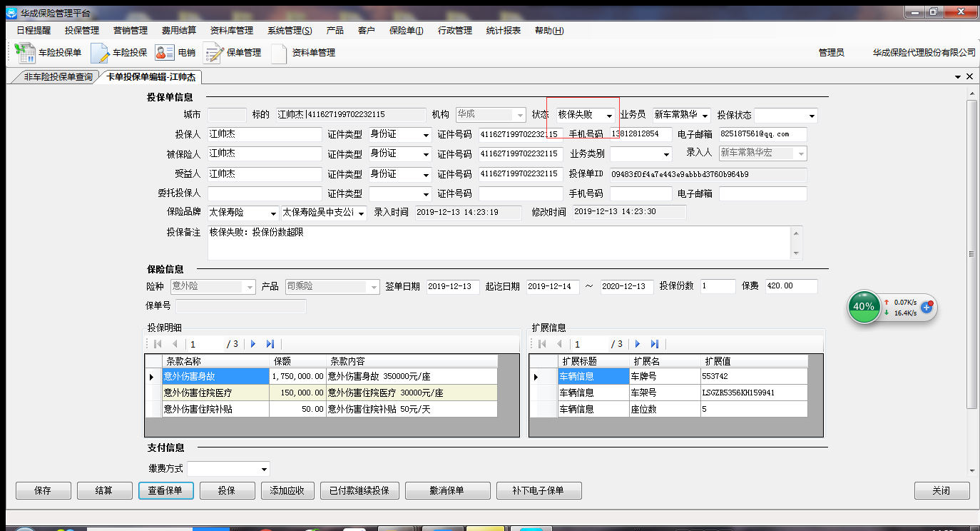Go to next record in 投保明细 navigator
The height and width of the screenshot is (531, 980).
point(253,344)
